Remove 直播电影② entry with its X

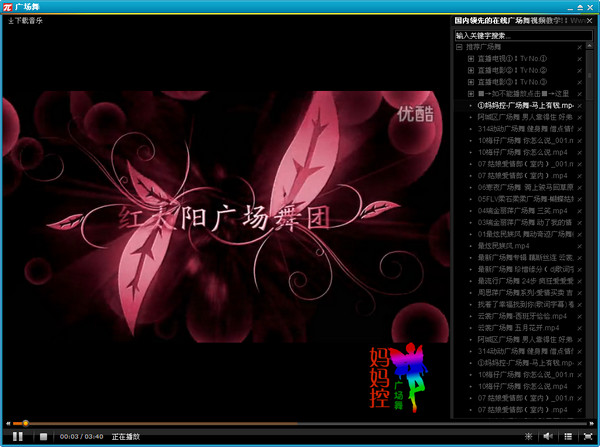(x=578, y=70)
